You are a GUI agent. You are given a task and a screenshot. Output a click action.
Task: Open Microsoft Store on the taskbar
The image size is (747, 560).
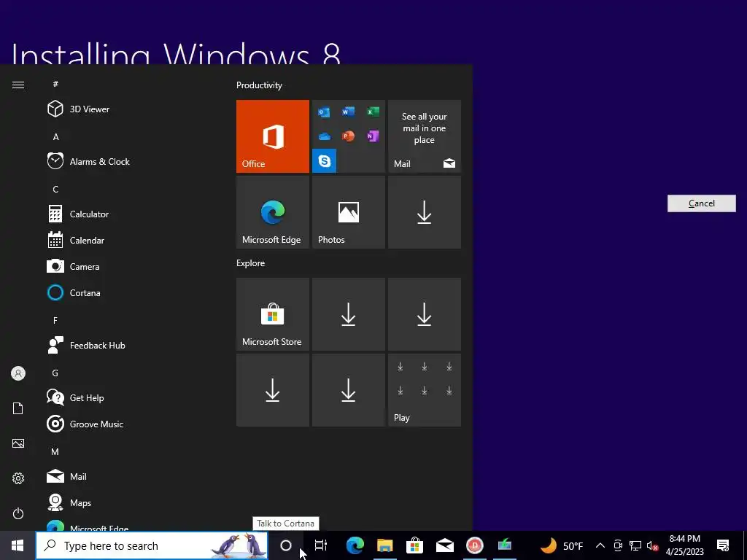click(x=415, y=545)
